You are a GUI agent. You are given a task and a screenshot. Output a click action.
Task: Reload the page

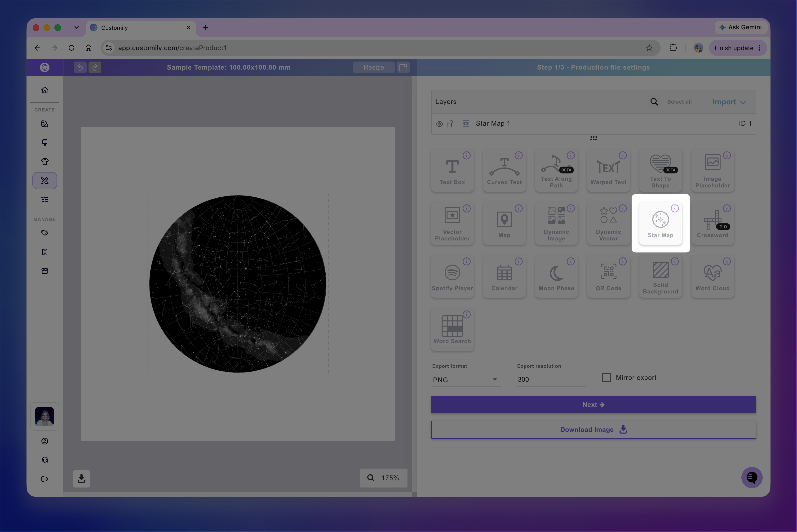pyautogui.click(x=71, y=48)
